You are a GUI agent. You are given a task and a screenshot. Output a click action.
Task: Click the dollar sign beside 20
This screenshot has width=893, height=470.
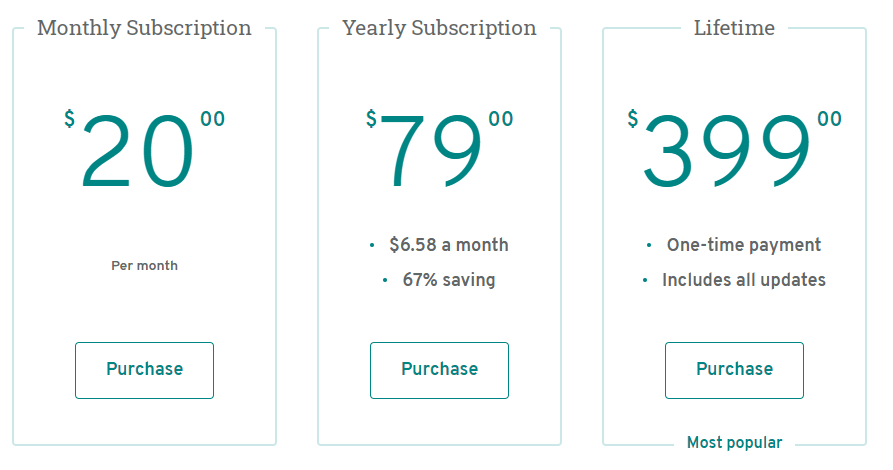pos(69,118)
